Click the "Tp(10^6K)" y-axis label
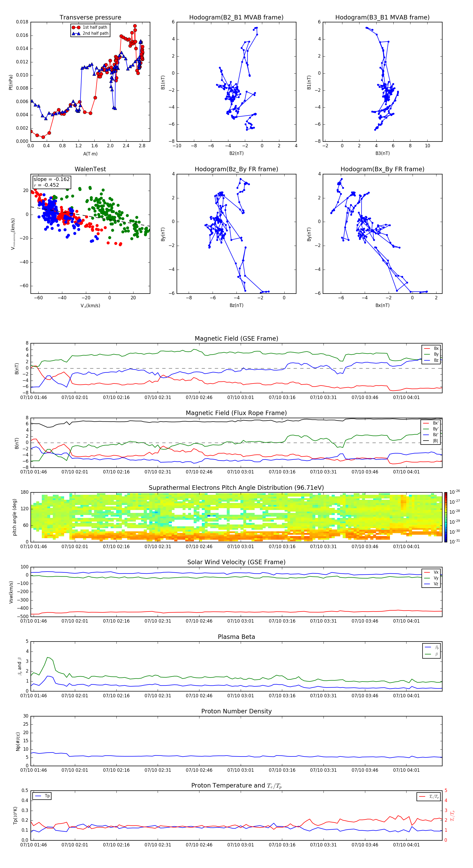The width and height of the screenshot is (473, 868). pyautogui.click(x=15, y=815)
